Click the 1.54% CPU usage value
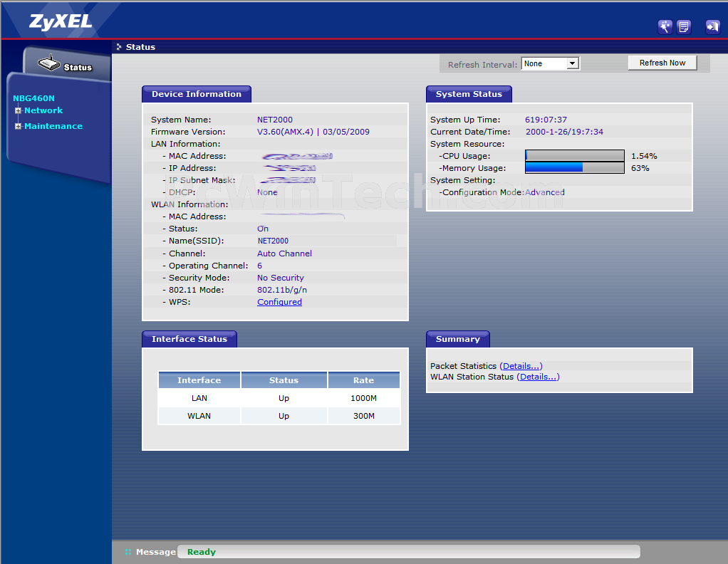Viewport: 728px width, 564px height. [644, 156]
